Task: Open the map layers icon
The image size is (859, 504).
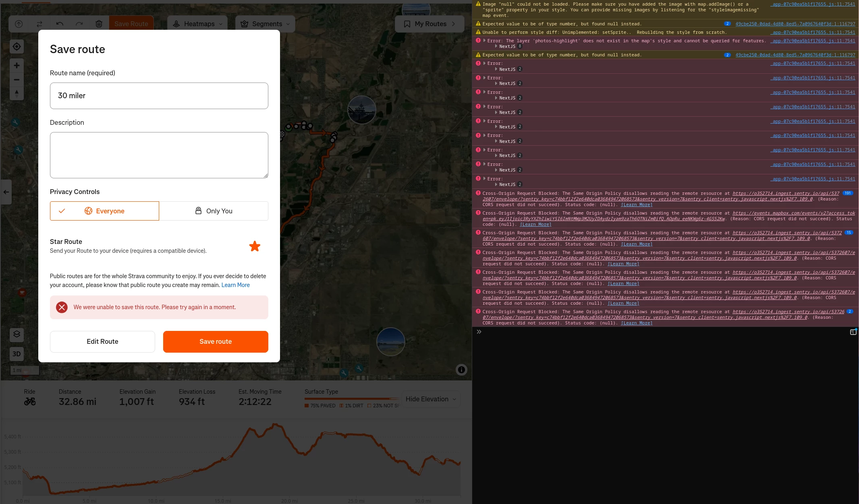Action: [17, 334]
